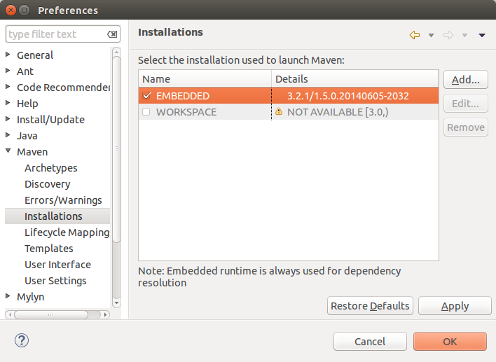The image size is (496, 362).
Task: Open Lifecycle Mappings page
Action: click(67, 232)
